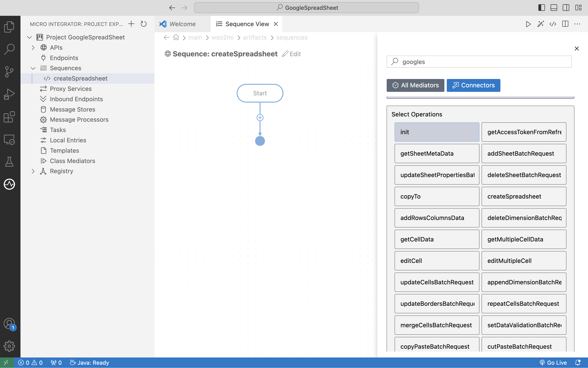Refresh the project explorer

coord(144,24)
